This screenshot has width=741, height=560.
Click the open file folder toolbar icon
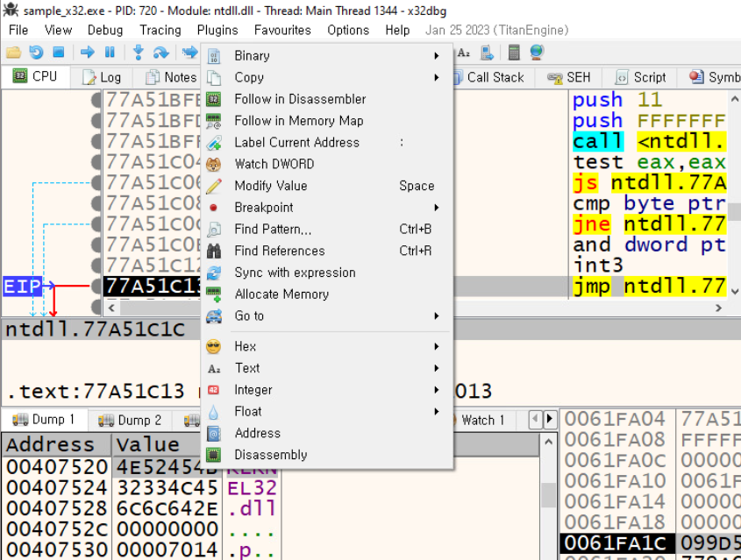[x=14, y=52]
